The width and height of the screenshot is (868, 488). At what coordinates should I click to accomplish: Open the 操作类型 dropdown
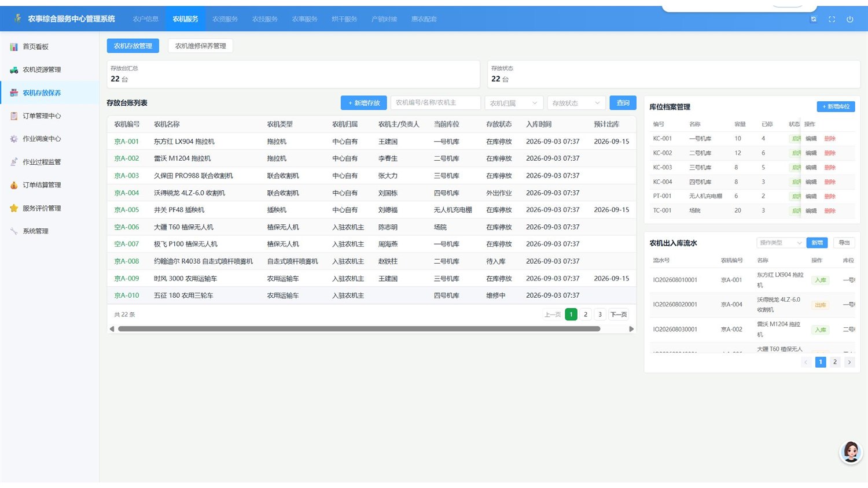coord(781,243)
